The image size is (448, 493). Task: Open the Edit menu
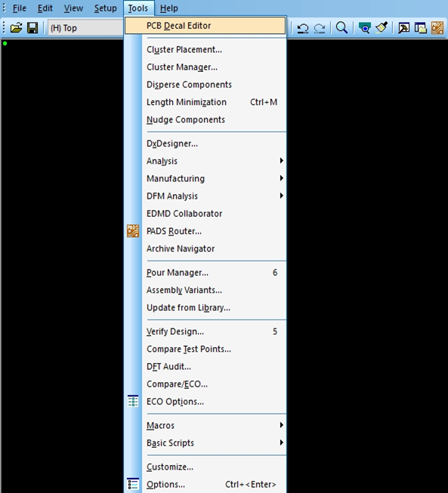pos(45,8)
